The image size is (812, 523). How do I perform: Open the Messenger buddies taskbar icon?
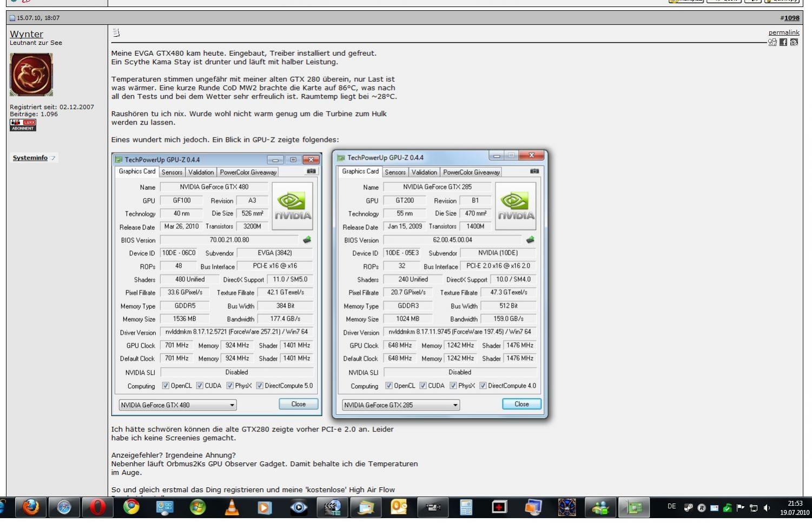[600, 507]
